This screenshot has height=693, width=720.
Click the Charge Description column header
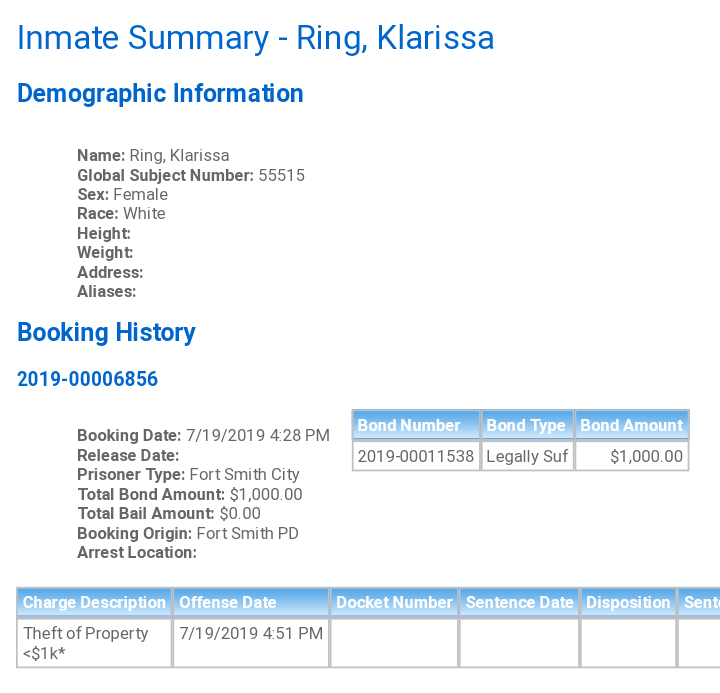(x=94, y=603)
